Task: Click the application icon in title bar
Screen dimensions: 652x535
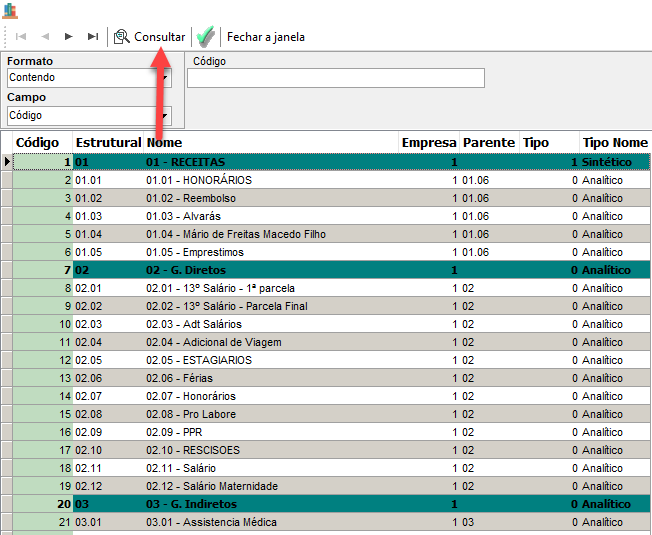Action: point(11,10)
